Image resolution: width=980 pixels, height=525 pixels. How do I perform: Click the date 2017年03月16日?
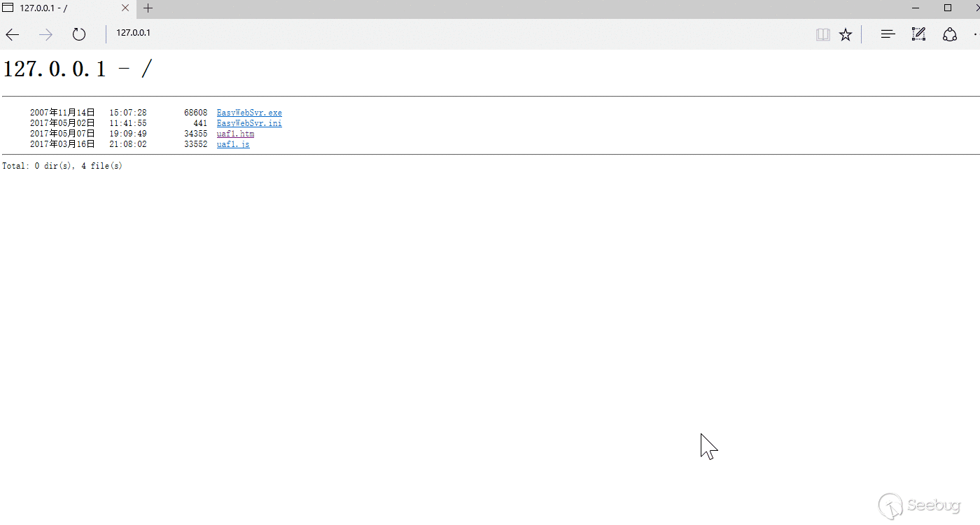[62, 144]
